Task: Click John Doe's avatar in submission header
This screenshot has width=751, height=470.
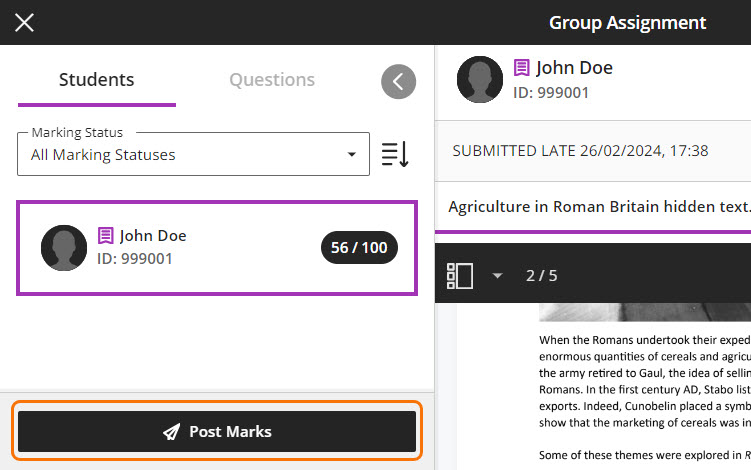Action: point(480,80)
